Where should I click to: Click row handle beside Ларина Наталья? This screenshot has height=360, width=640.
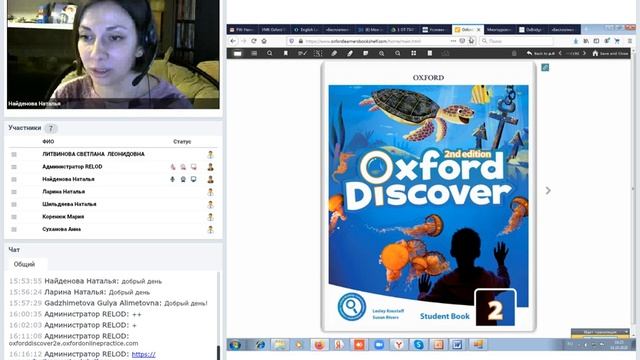[14, 192]
